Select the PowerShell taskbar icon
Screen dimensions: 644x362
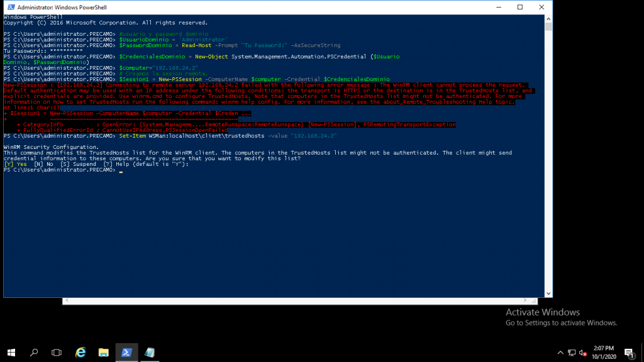coord(126,353)
